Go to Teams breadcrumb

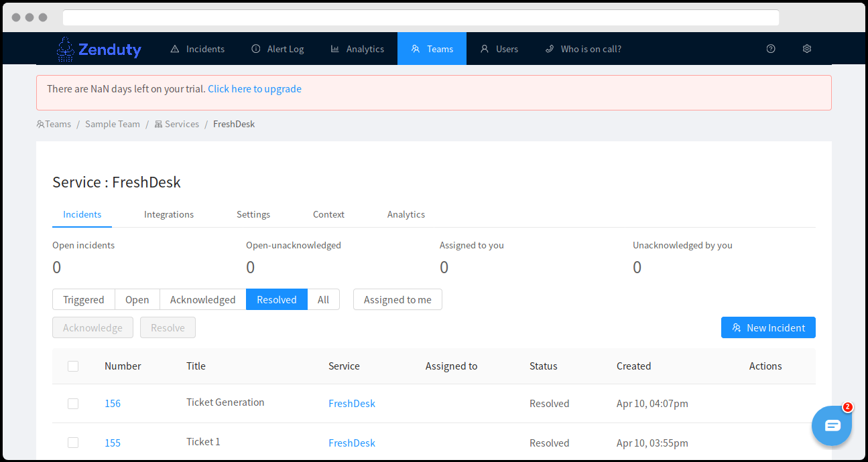click(54, 124)
